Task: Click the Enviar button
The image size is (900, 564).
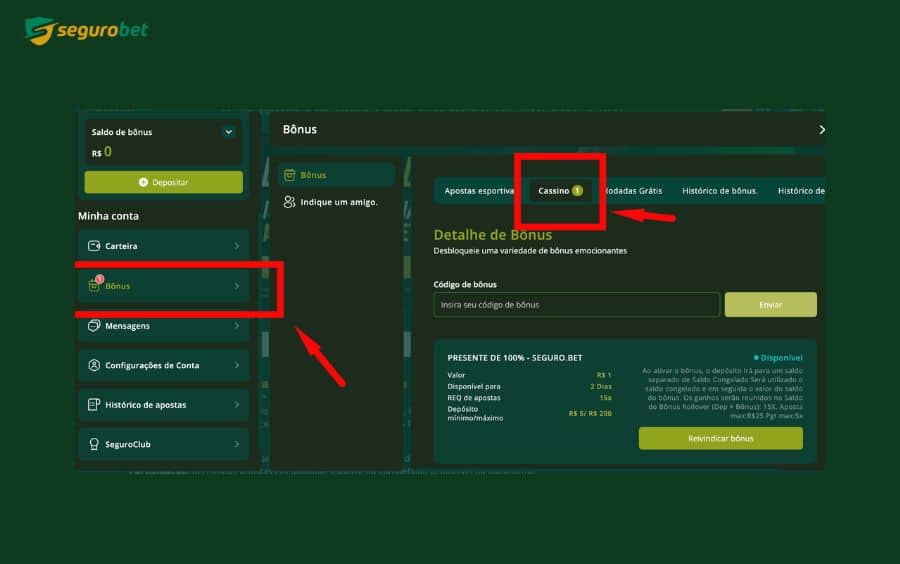Action: [x=770, y=305]
